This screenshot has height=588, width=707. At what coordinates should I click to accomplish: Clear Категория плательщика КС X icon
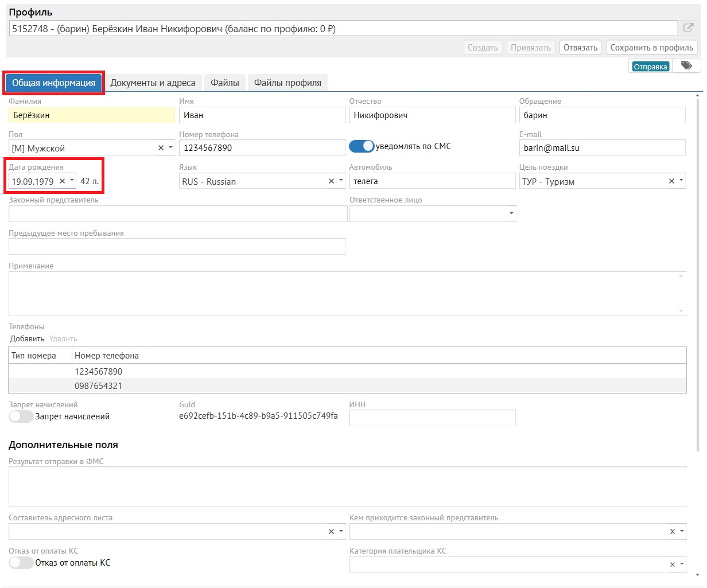click(x=672, y=564)
